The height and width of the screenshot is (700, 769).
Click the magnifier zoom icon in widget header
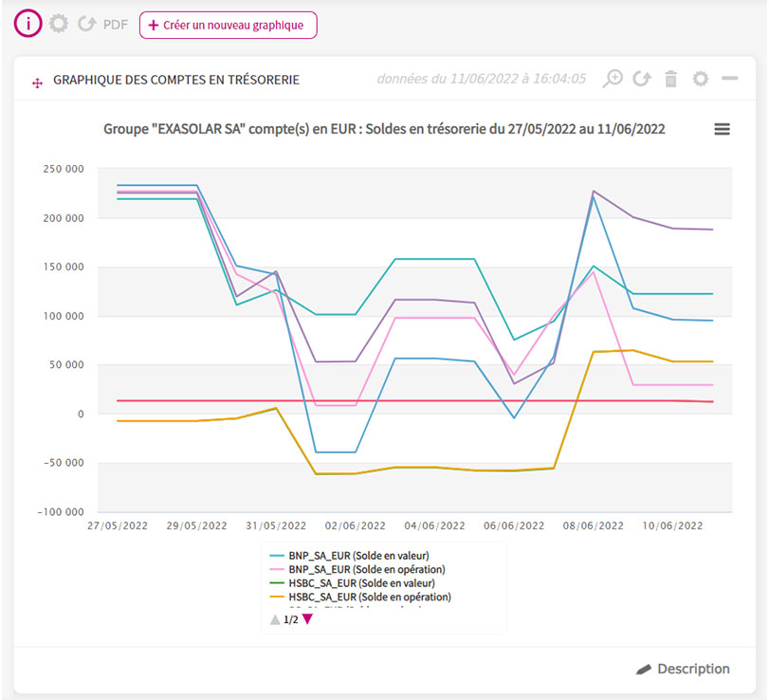click(612, 79)
